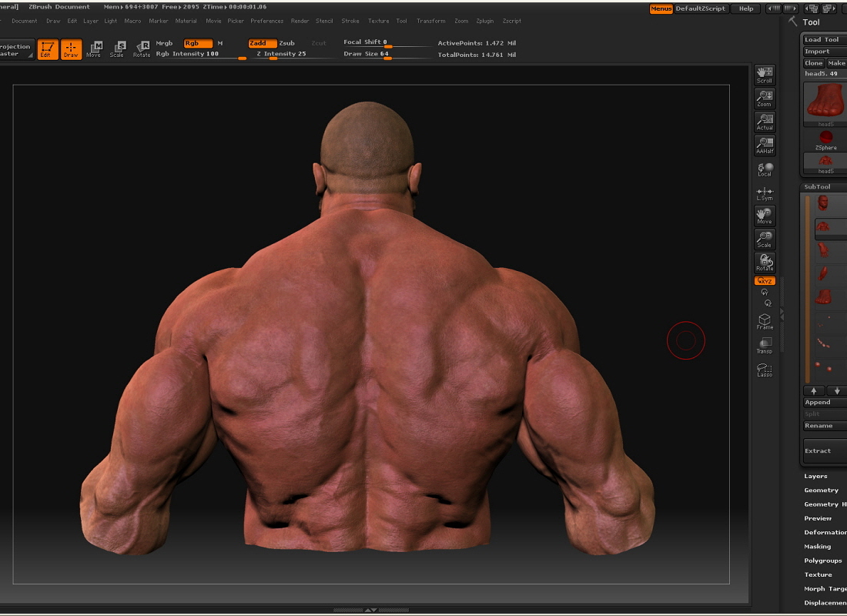Screen dimensions: 847x616
Task: Activate the Draw mode icon
Action: pyautogui.click(x=70, y=49)
